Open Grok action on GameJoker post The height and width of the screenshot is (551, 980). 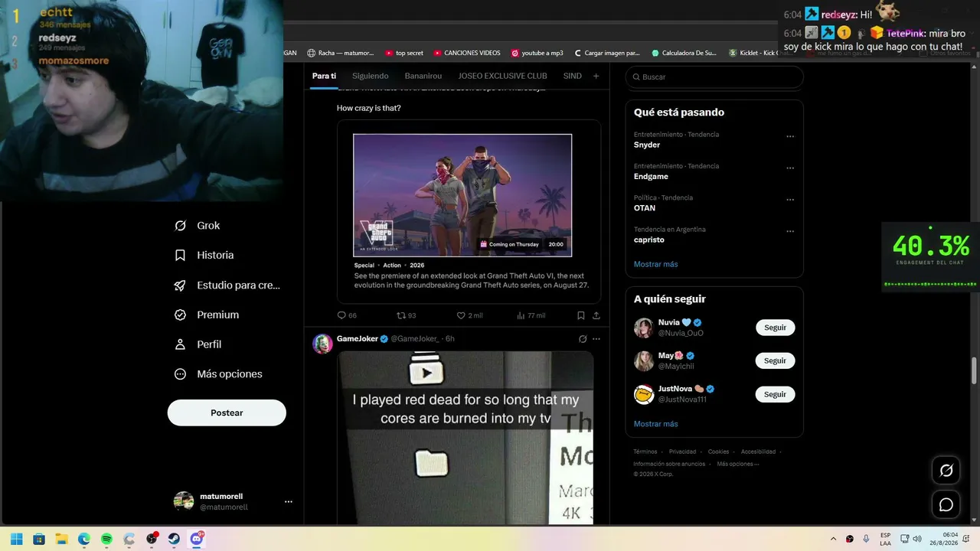point(583,339)
